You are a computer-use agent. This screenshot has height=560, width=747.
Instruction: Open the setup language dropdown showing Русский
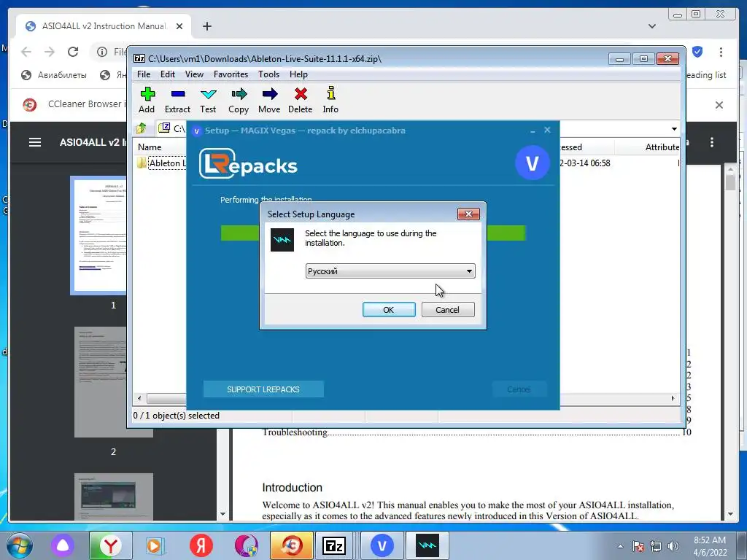tap(390, 271)
